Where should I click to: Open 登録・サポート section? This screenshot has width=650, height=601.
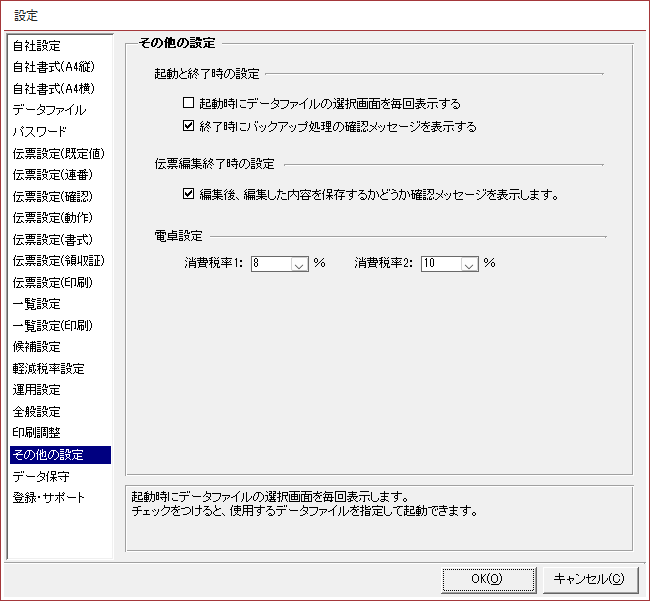(x=48, y=498)
